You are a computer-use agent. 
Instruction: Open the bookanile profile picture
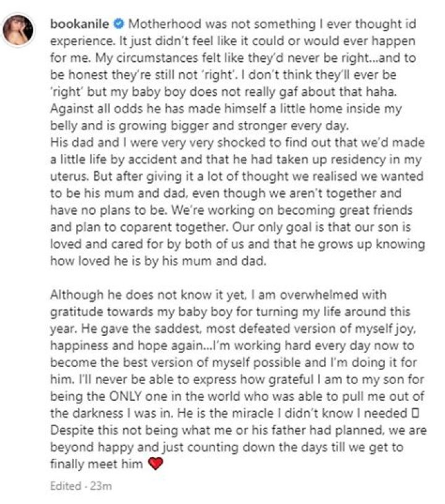point(19,31)
